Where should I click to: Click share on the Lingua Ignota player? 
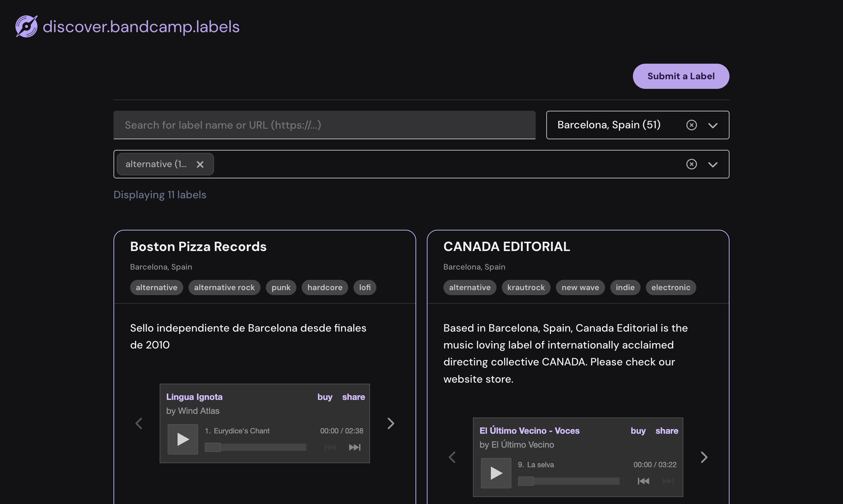pyautogui.click(x=353, y=397)
